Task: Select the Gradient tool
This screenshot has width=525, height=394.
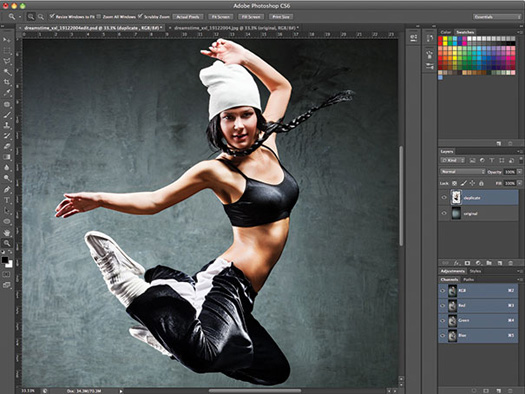Action: tap(7, 157)
